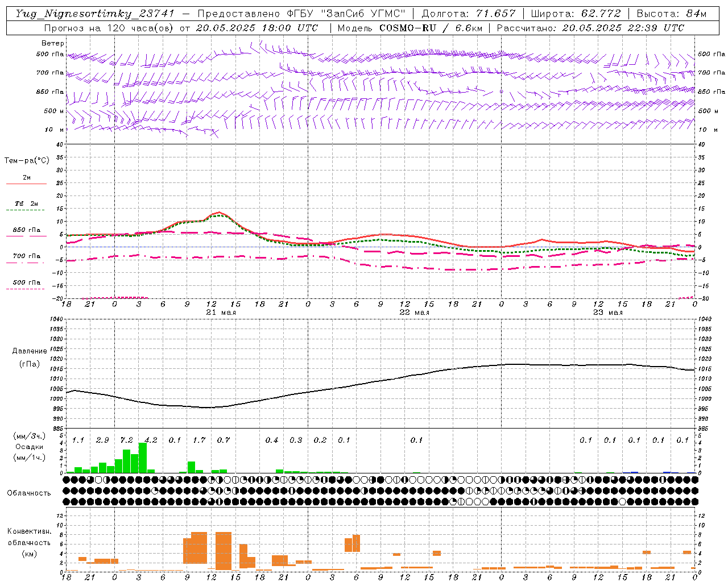Click the 1.1 precipitation total
The image size is (728, 582).
(78, 440)
